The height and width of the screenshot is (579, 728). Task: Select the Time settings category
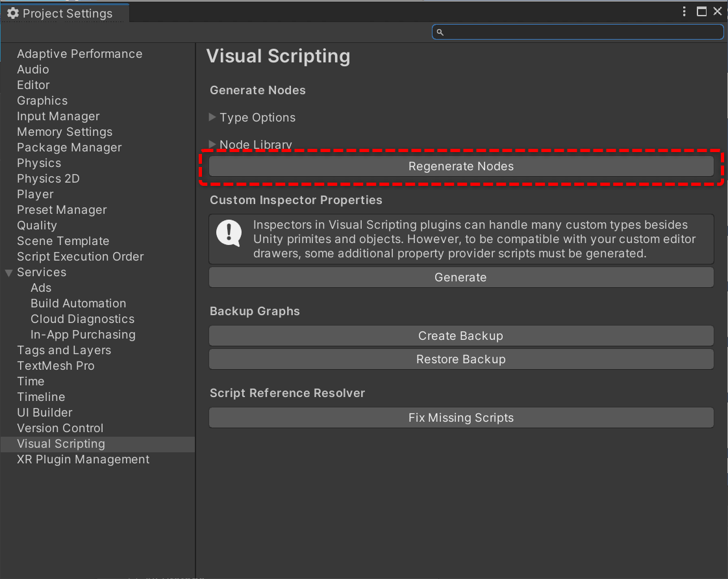tap(31, 381)
